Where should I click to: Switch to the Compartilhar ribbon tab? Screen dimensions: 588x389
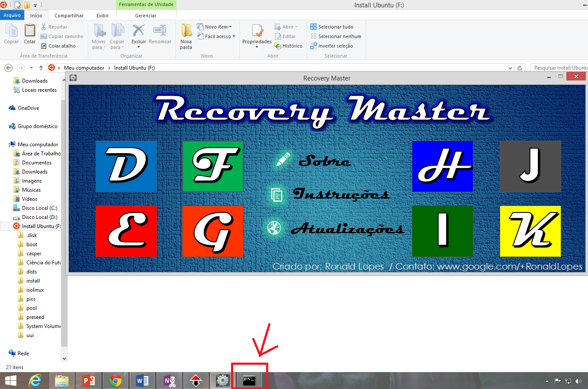coord(69,16)
